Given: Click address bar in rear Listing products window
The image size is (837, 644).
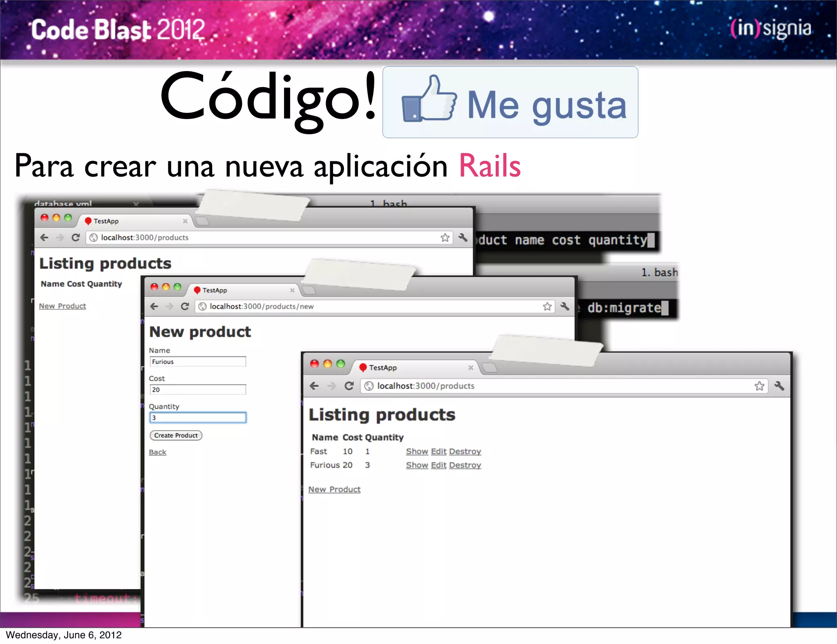Looking at the screenshot, I should 269,237.
